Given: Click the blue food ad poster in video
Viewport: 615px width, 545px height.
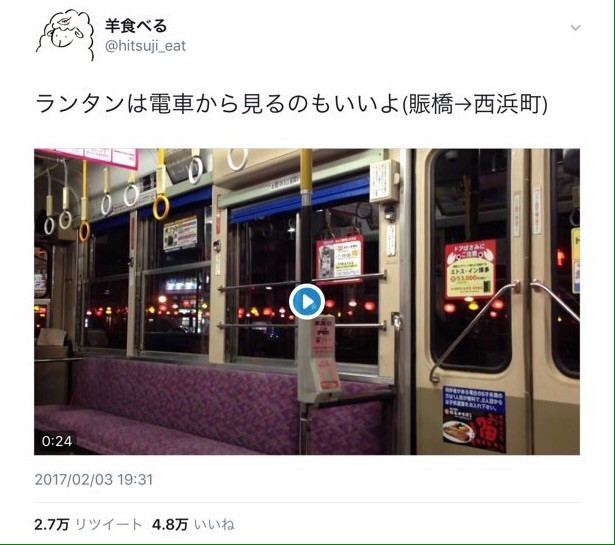Looking at the screenshot, I should (x=474, y=419).
